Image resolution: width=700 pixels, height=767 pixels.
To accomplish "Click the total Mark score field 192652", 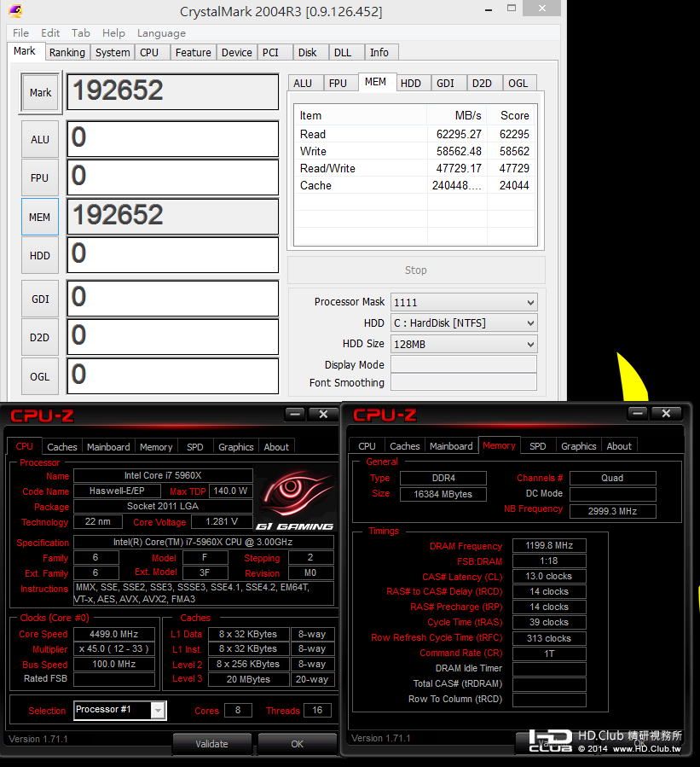I will [x=172, y=91].
